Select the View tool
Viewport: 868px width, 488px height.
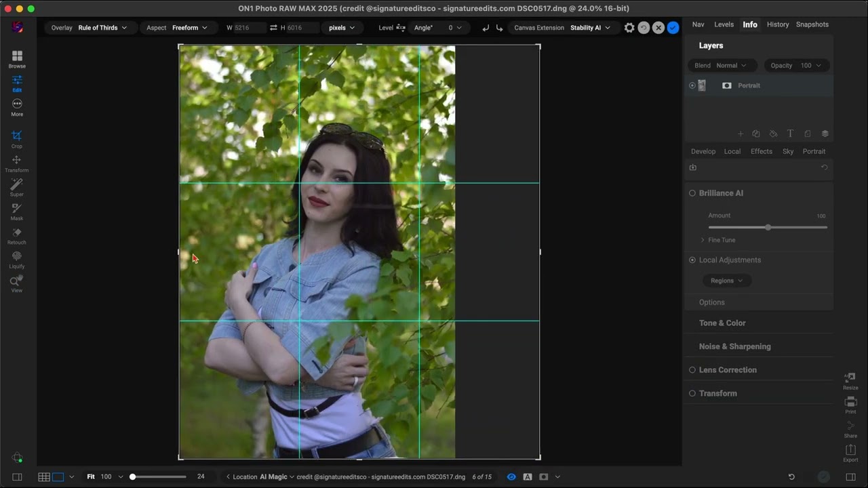tap(17, 284)
